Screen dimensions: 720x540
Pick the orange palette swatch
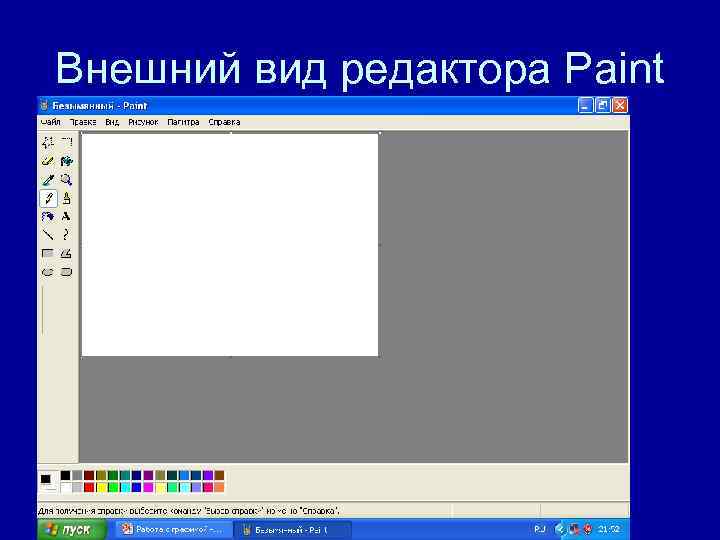[x=219, y=487]
